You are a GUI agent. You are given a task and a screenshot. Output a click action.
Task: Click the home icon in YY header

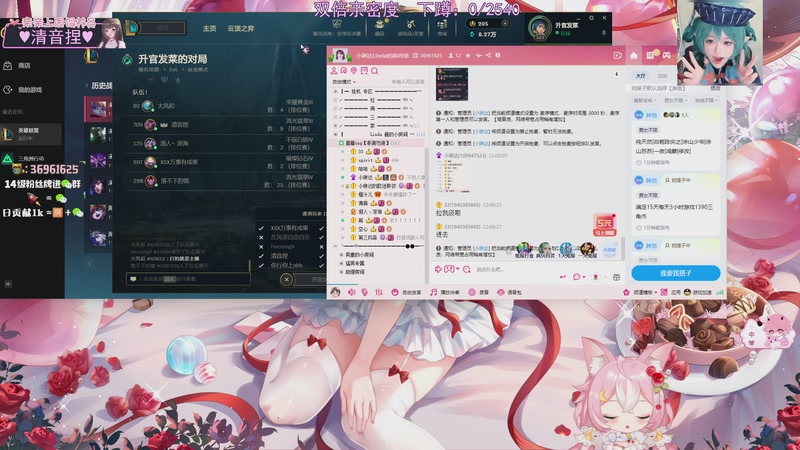coord(634,55)
